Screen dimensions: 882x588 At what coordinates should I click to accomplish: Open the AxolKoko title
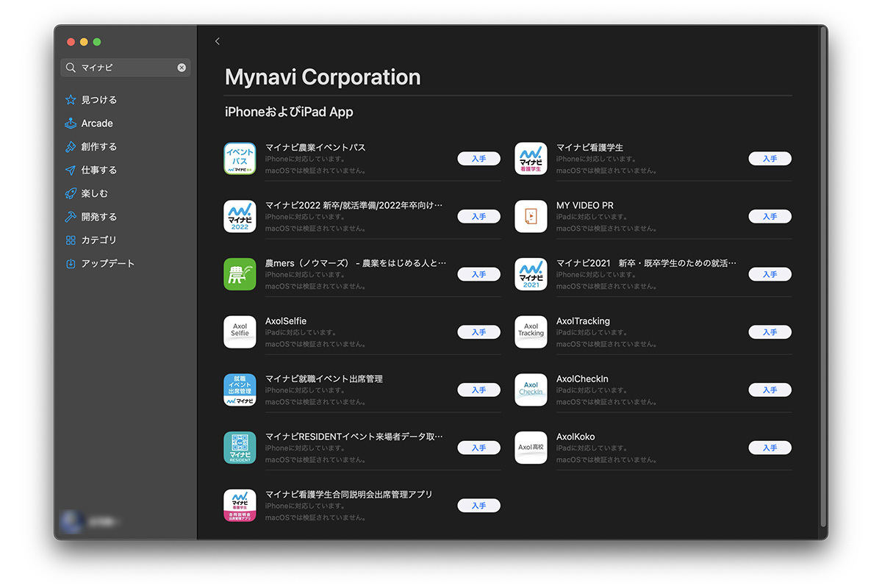(576, 437)
